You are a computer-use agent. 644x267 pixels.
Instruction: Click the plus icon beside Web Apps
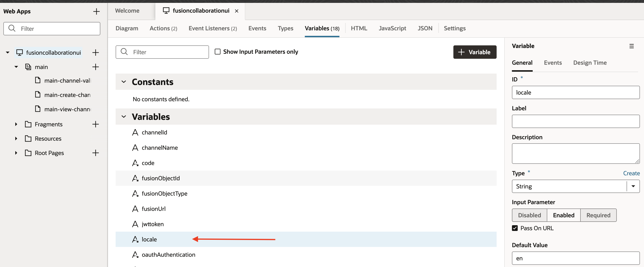click(x=96, y=11)
